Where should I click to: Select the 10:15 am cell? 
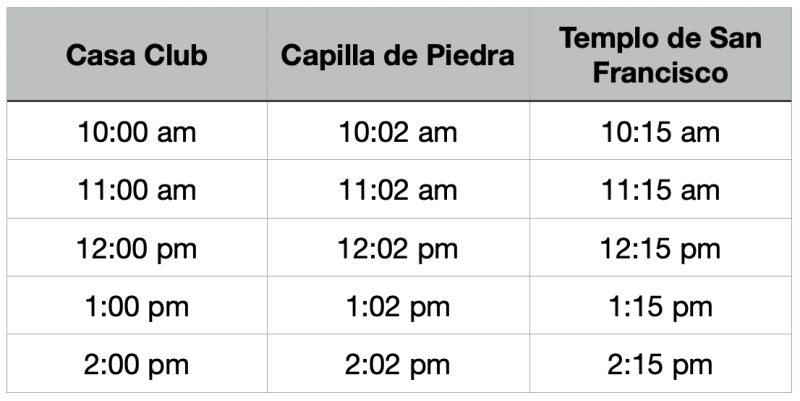[661, 132]
